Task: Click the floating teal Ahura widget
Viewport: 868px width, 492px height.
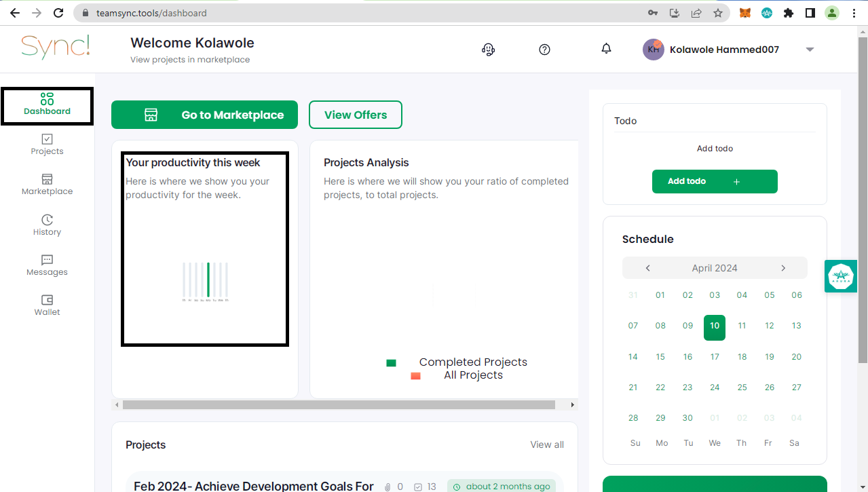Action: (x=840, y=276)
